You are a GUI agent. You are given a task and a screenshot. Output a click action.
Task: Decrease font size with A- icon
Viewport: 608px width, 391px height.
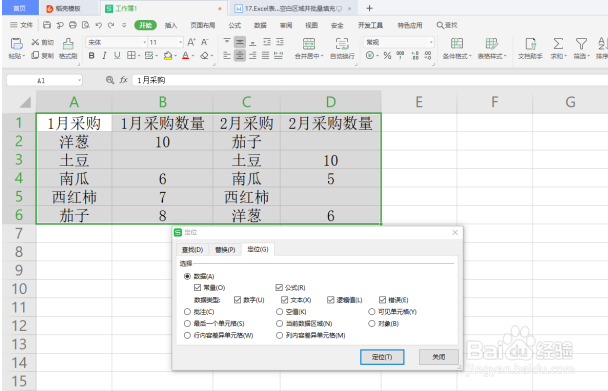(204, 42)
